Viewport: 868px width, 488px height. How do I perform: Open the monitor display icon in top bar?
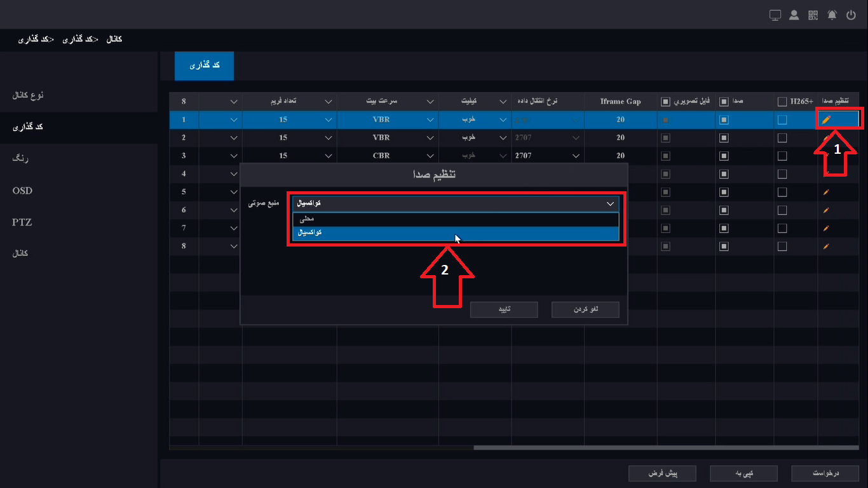pos(775,15)
